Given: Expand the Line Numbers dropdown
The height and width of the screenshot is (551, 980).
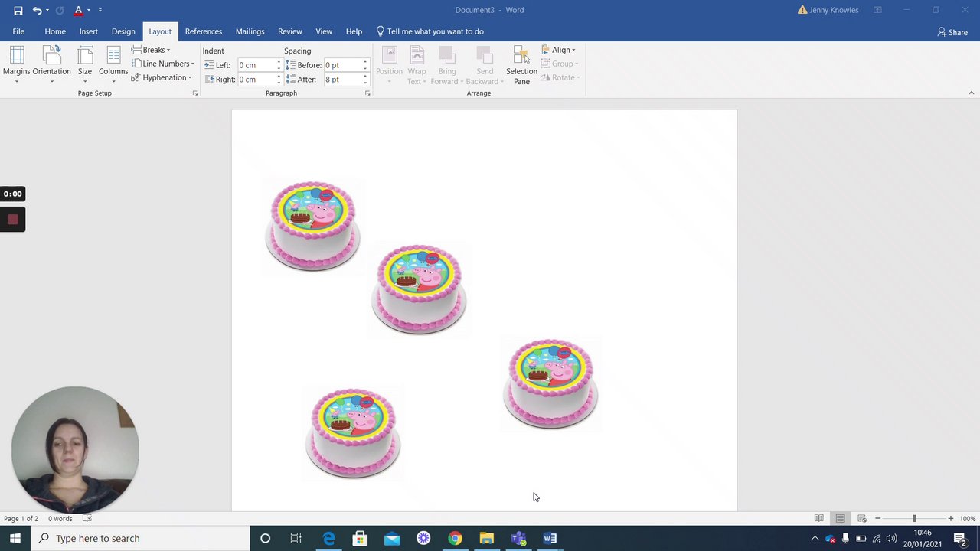Looking at the screenshot, I should coord(163,64).
